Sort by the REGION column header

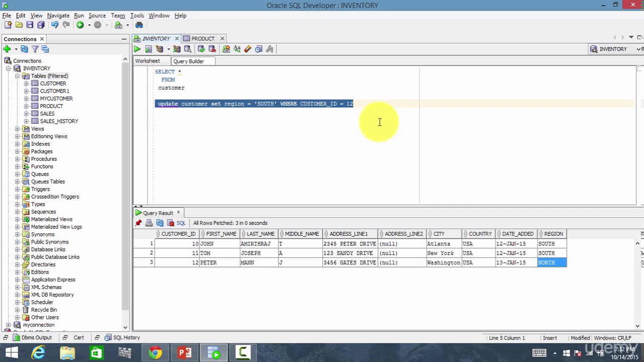552,234
